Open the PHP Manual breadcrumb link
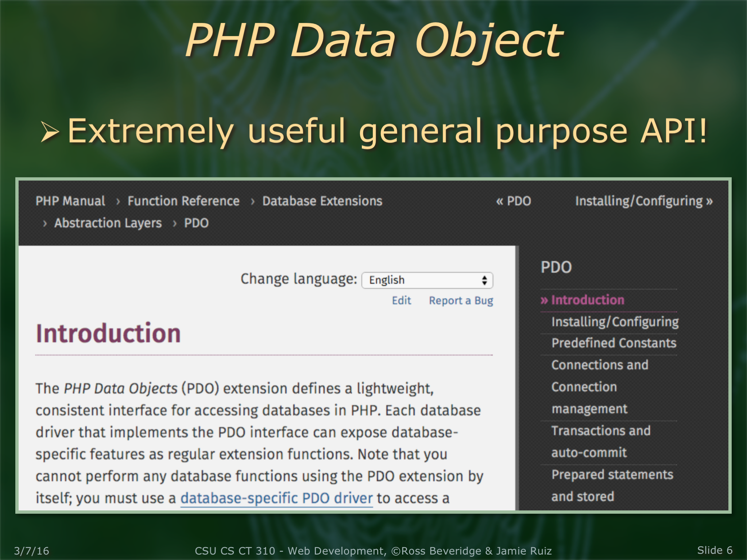This screenshot has width=747, height=560. [70, 201]
